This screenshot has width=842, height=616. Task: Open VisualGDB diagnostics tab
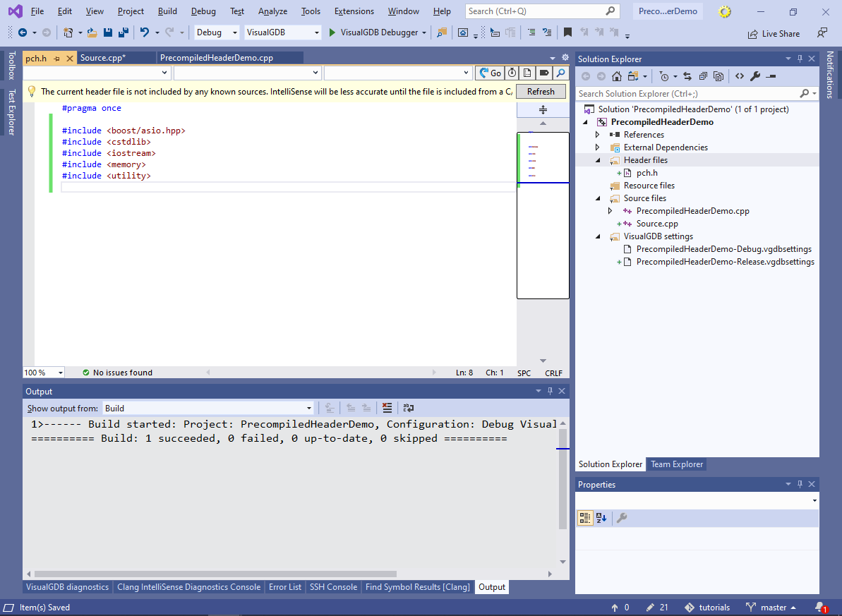67,587
